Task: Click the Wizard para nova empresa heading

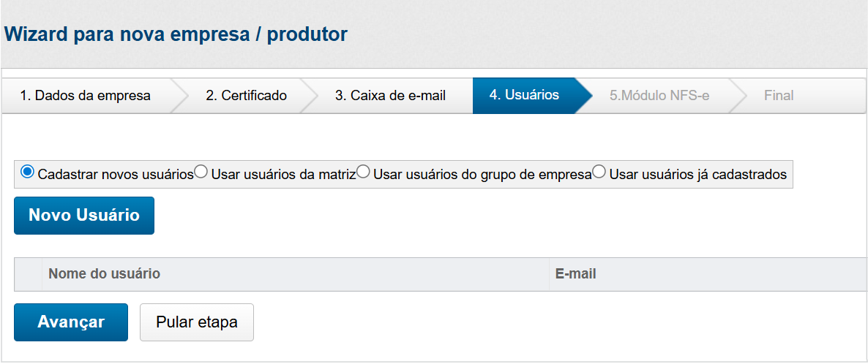Action: tap(176, 34)
